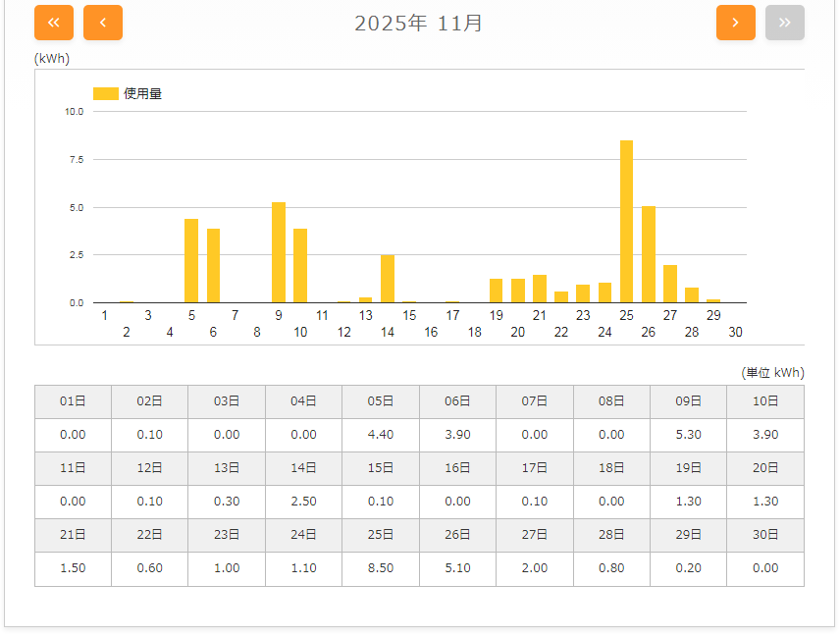Select the 4.40 value under 05日
Viewport: 840px width, 637px height.
pos(381,435)
